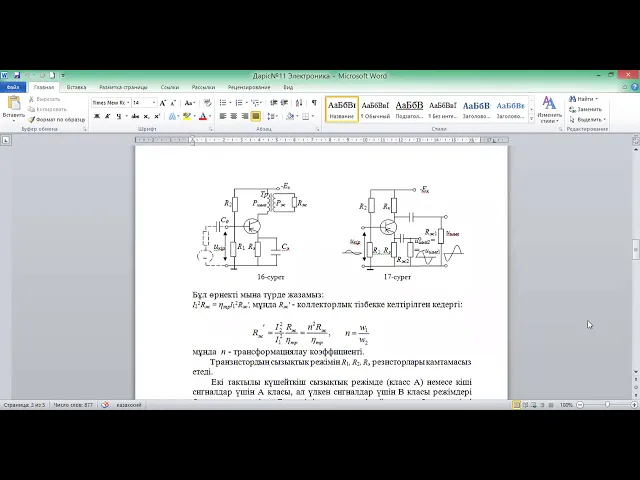
Task: Click the Paste (Вставить) clipboard icon
Action: point(13,104)
